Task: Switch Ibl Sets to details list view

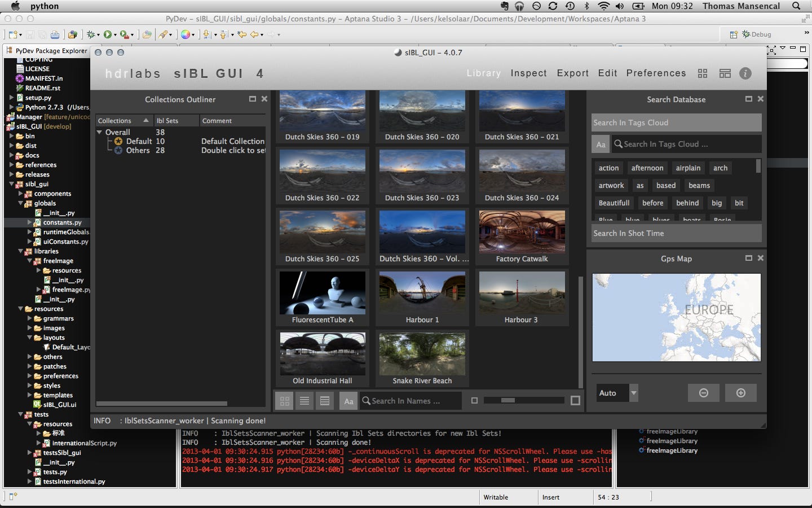Action: click(325, 401)
